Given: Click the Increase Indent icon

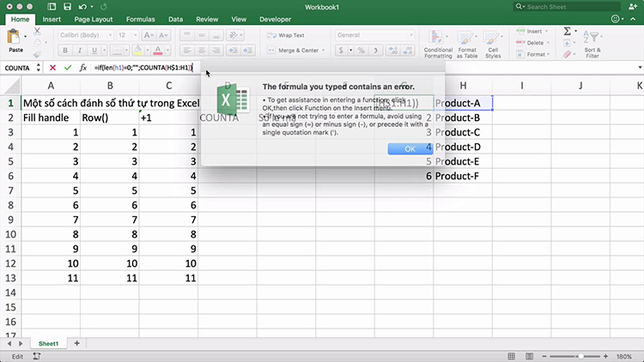Looking at the screenshot, I should (247, 50).
